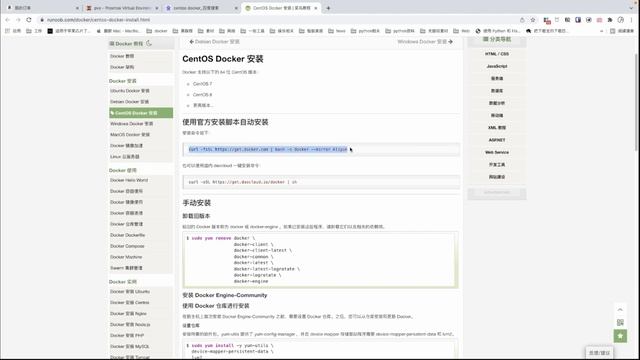Close the Proxmox Virtual Environment tab

(x=156, y=8)
